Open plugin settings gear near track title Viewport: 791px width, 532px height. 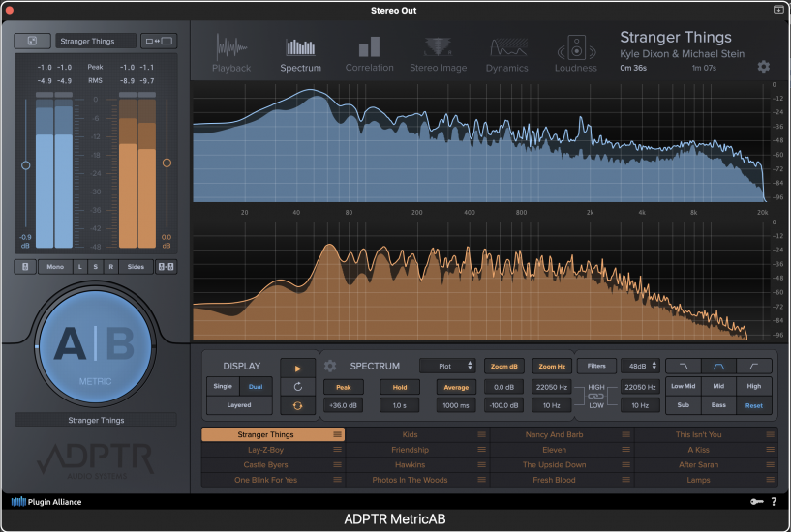tap(763, 67)
